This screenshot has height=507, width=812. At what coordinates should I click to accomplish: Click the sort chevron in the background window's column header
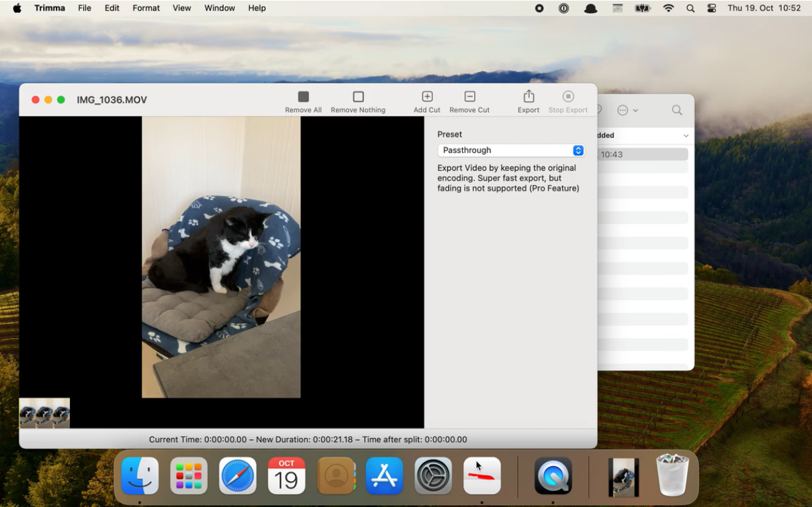(x=686, y=136)
